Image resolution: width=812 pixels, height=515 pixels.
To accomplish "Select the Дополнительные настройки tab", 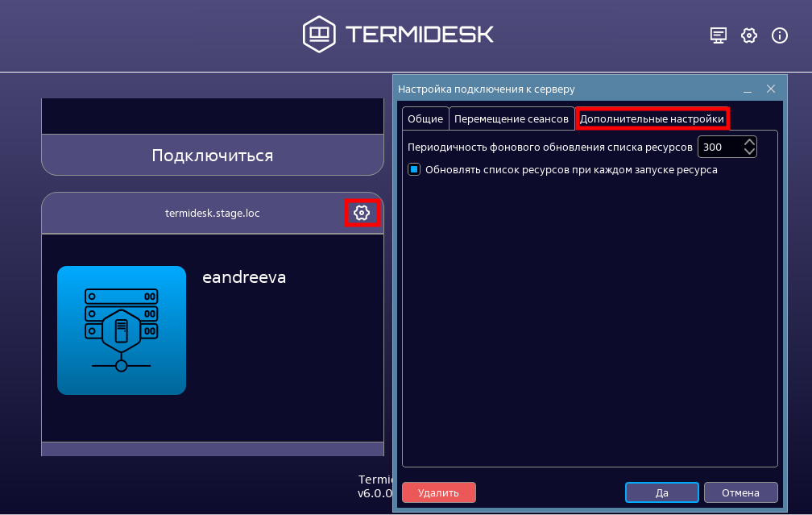I will point(652,118).
